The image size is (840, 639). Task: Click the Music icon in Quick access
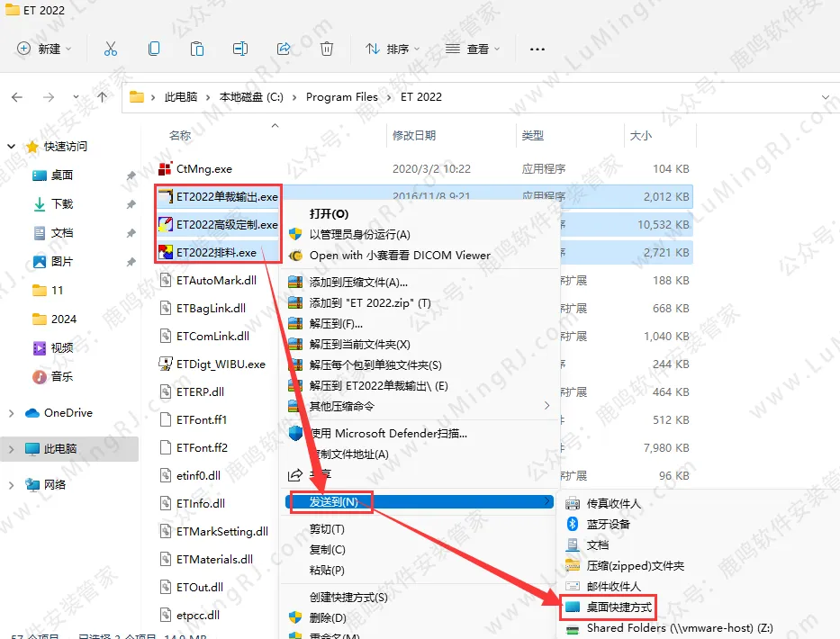click(x=40, y=376)
